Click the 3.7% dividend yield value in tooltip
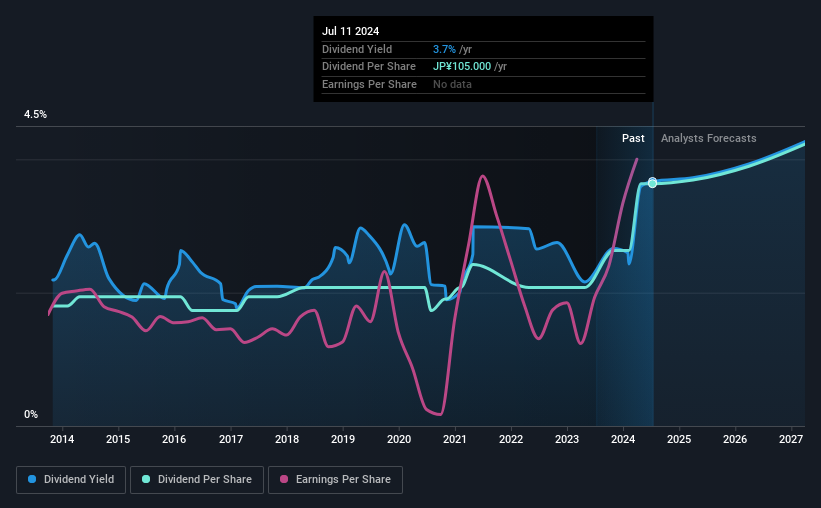 pyautogui.click(x=444, y=49)
